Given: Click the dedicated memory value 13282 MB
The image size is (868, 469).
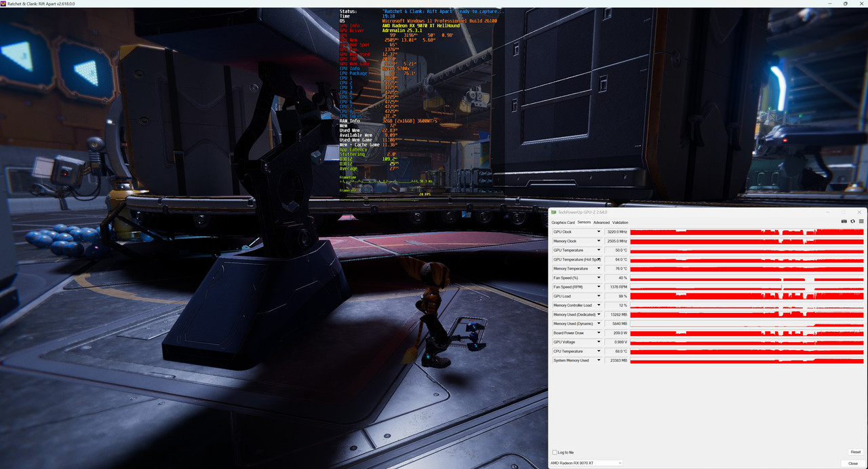Looking at the screenshot, I should click(616, 314).
